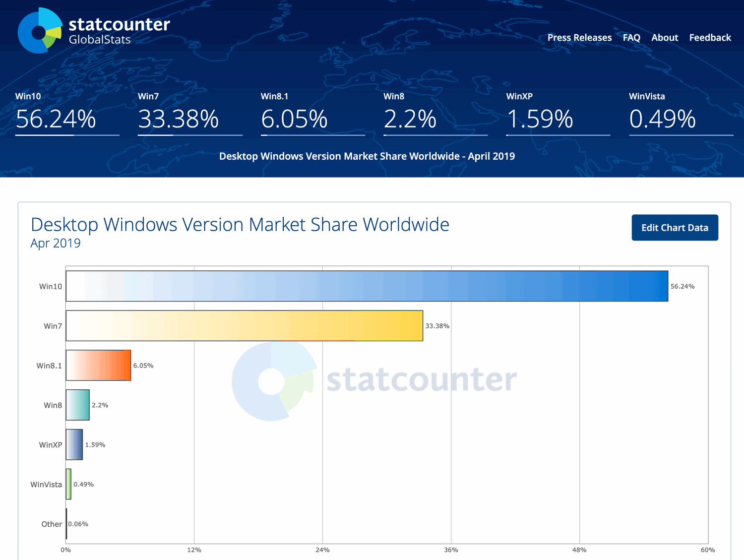This screenshot has width=744, height=560.
Task: Click the blue Win10 chart bar
Action: tap(367, 286)
